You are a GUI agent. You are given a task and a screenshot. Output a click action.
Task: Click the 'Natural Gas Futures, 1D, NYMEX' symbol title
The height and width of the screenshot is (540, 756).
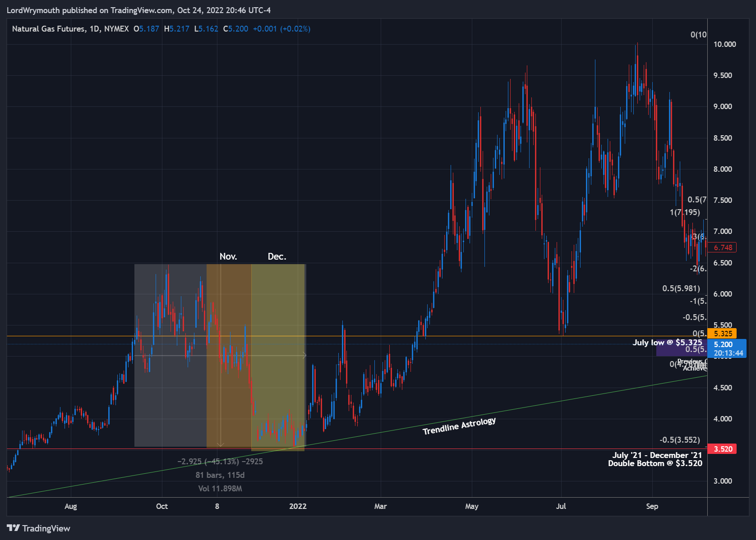(x=70, y=29)
